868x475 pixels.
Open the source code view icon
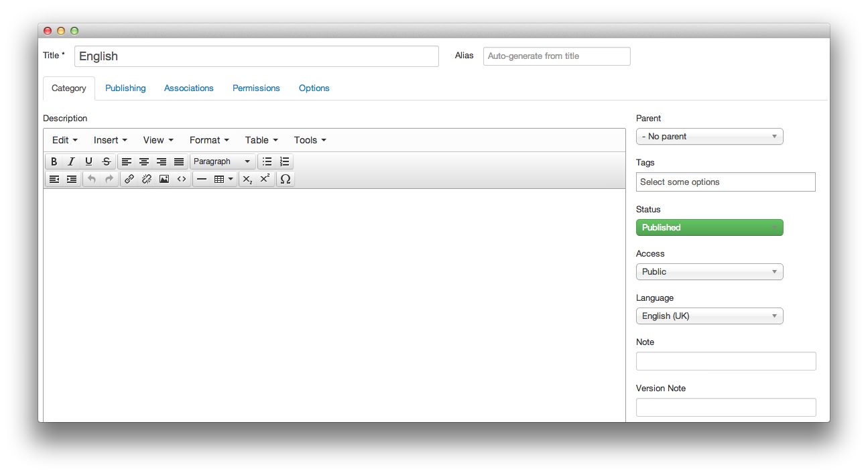[182, 179]
